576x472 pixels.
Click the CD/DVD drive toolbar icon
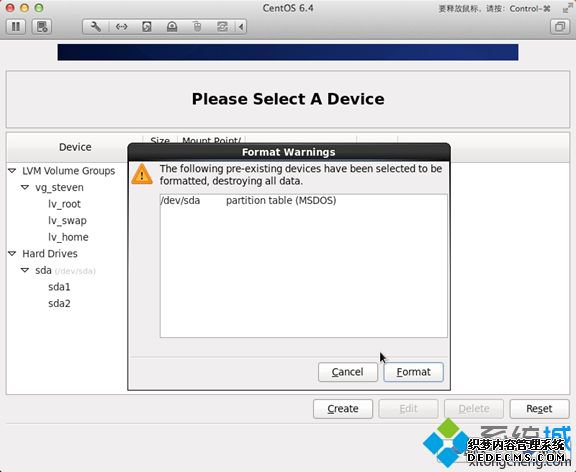click(x=172, y=26)
